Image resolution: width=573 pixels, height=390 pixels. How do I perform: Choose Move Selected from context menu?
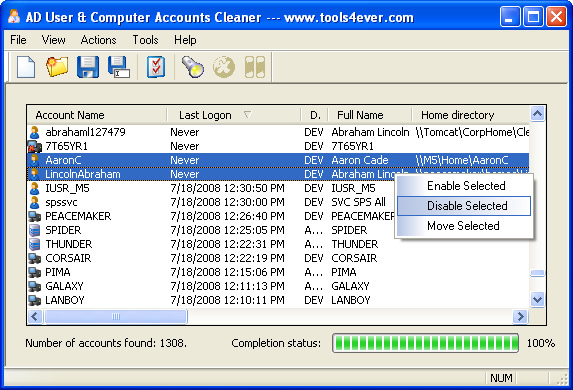[x=464, y=226]
